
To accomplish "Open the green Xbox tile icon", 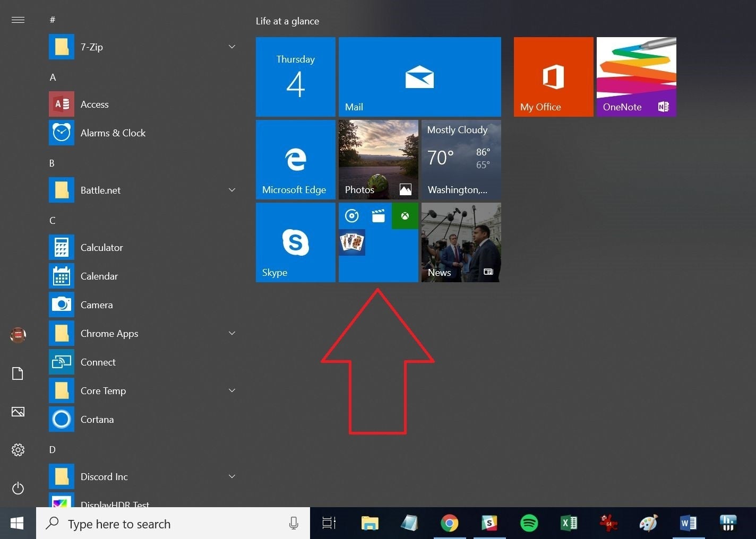I will tap(405, 216).
